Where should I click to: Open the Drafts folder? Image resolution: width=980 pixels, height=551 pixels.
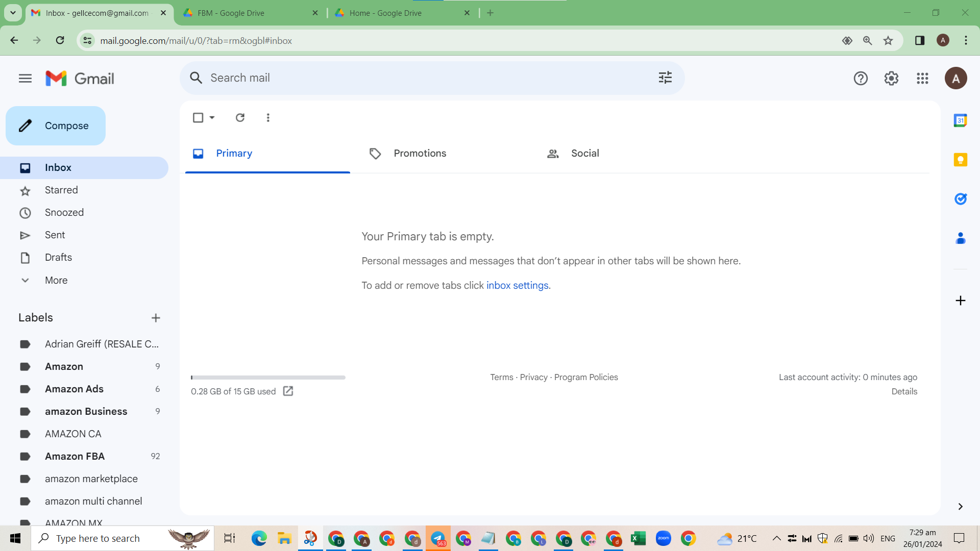pyautogui.click(x=84, y=258)
